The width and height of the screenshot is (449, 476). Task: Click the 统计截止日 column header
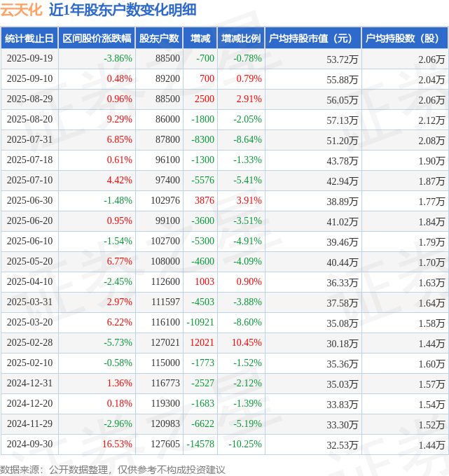pos(29,38)
